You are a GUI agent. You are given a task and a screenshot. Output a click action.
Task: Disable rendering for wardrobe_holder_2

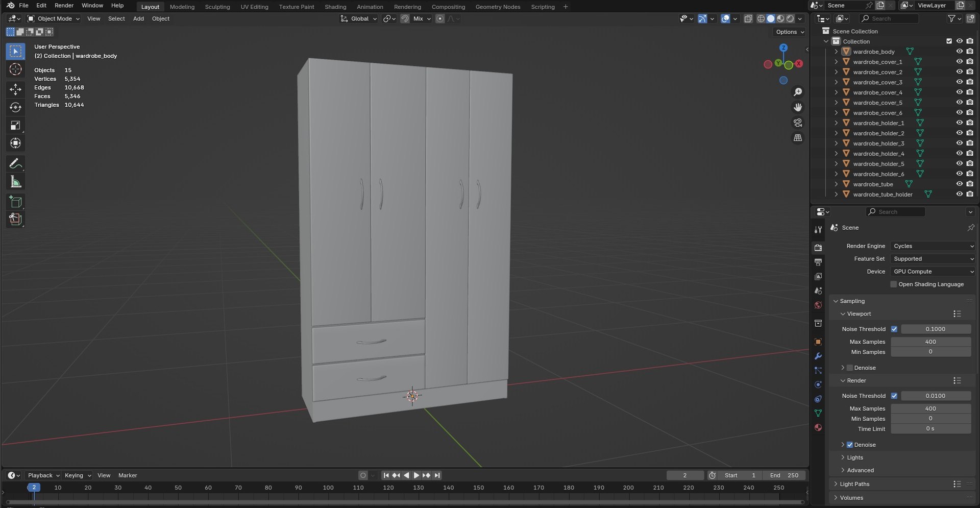970,133
